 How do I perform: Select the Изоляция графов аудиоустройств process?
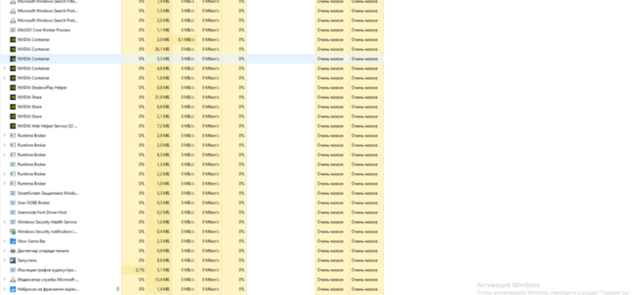[x=192, y=270]
